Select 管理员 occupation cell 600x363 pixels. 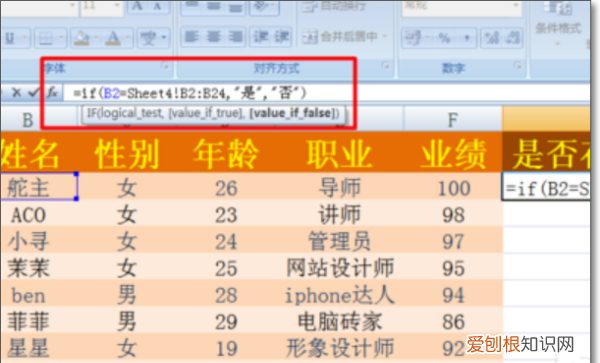tap(339, 241)
